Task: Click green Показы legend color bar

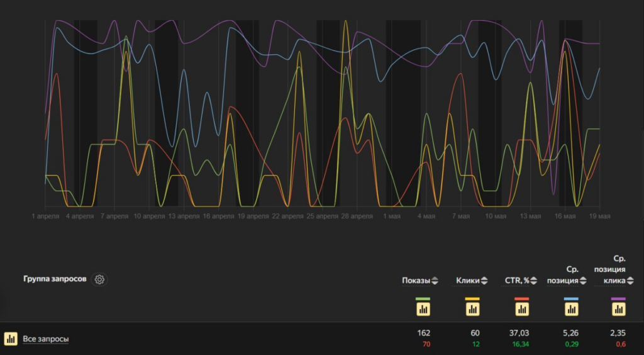Action: 423,299
